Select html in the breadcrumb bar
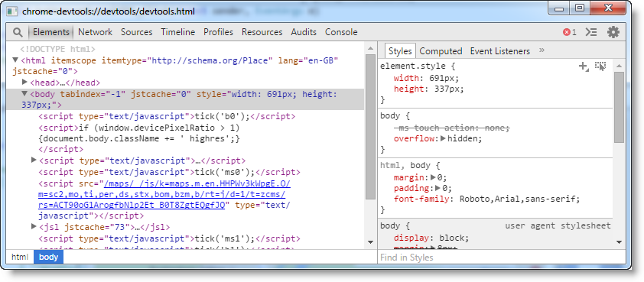Screen dimensions: 644x282 point(20,258)
